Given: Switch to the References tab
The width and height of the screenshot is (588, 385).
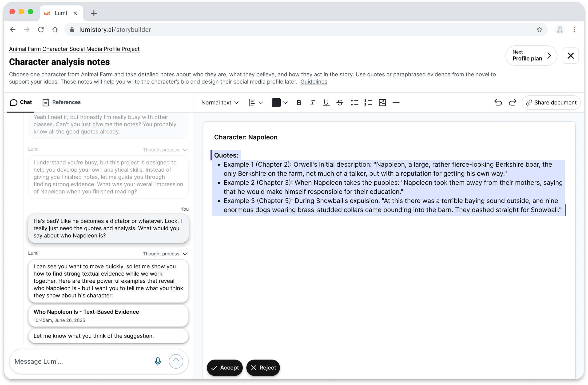Looking at the screenshot, I should click(62, 102).
